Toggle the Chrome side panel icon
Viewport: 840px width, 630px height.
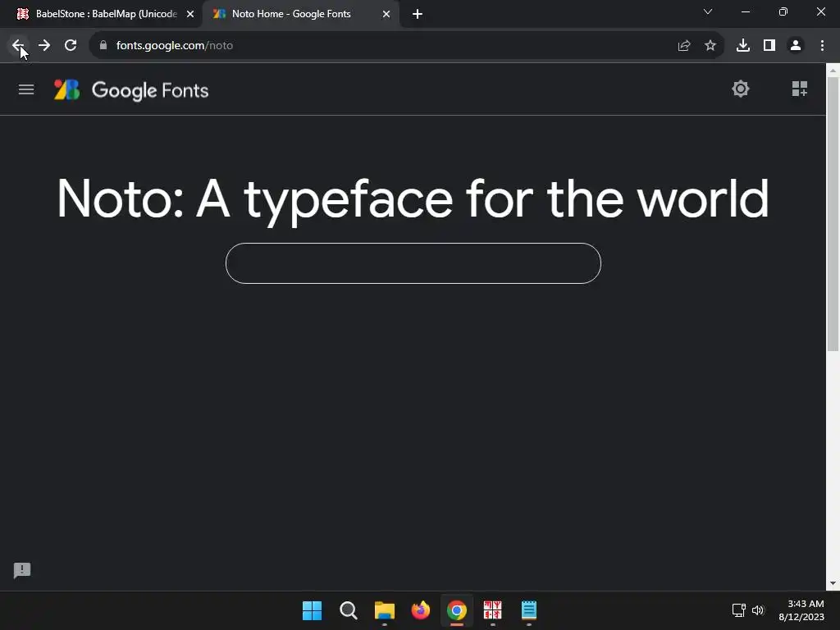tap(769, 46)
